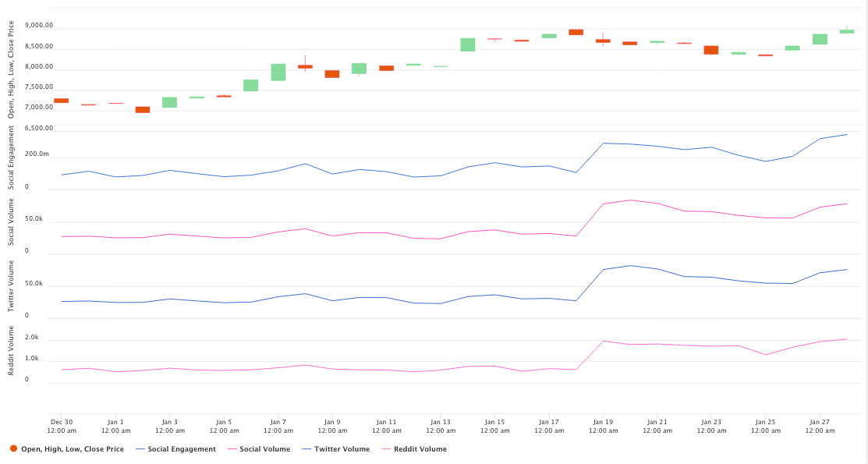This screenshot has width=868, height=464.
Task: Click the 8,500.00 price axis label
Action: [39, 47]
